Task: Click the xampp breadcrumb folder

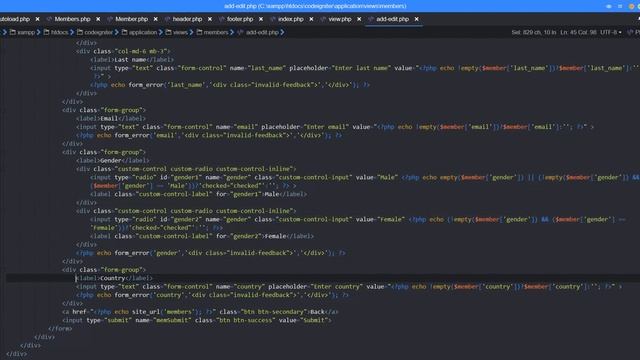Action: [x=26, y=32]
